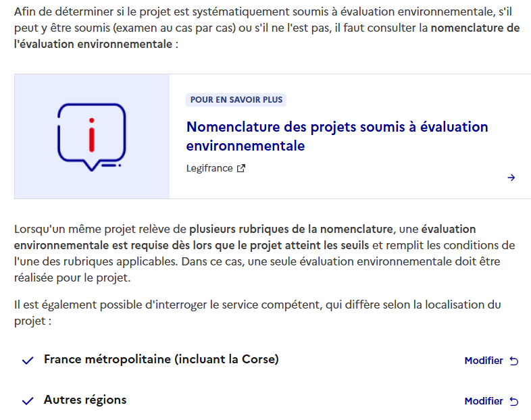Click the checkmark next to Autres régions
The width and height of the screenshot is (531, 420).
tap(28, 401)
